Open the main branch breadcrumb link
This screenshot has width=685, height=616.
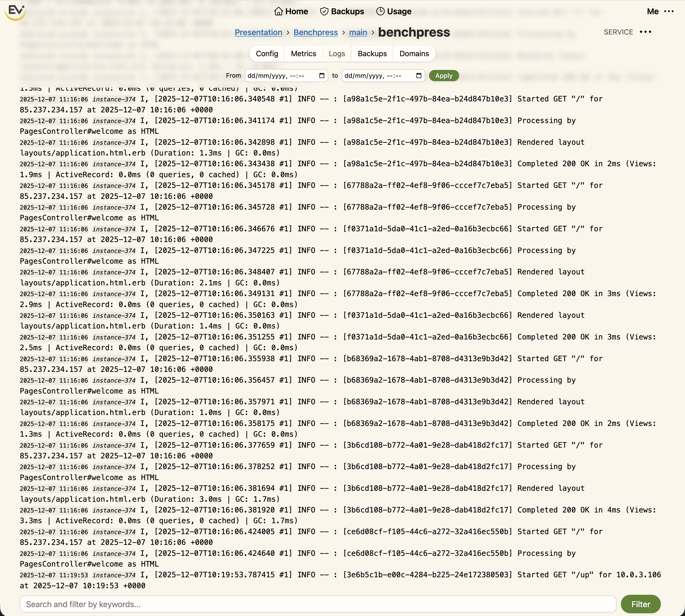click(x=358, y=32)
